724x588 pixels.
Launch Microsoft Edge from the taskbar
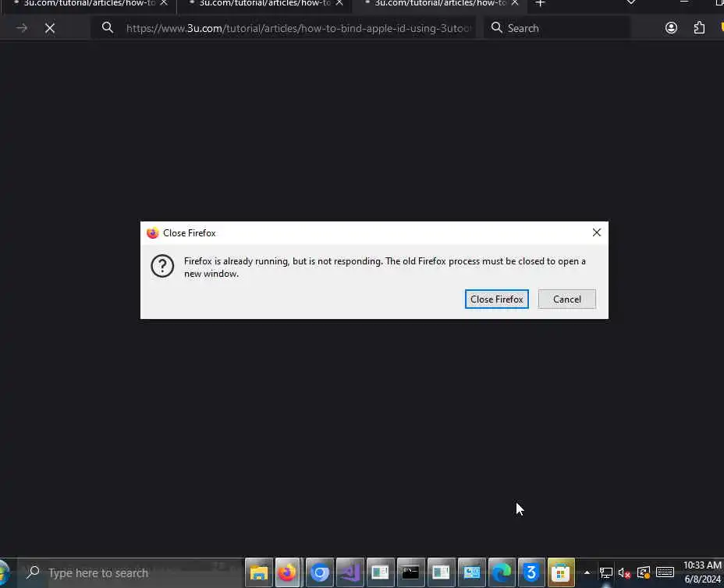(x=502, y=572)
